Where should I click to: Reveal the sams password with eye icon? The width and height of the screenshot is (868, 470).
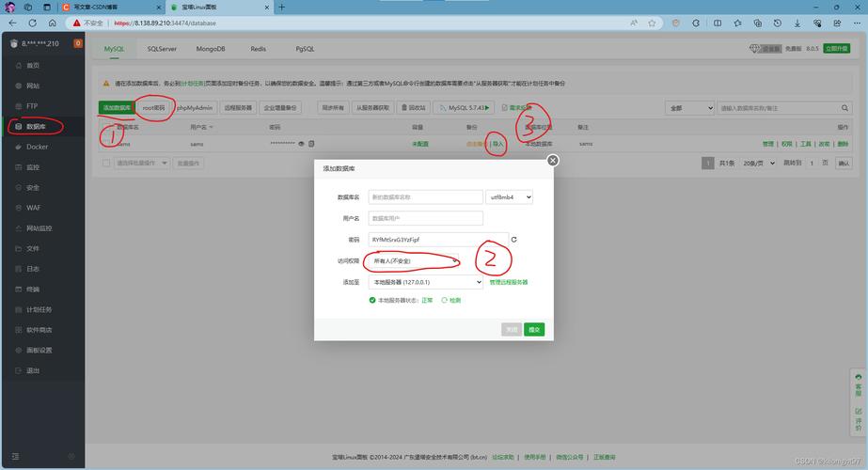pos(302,144)
